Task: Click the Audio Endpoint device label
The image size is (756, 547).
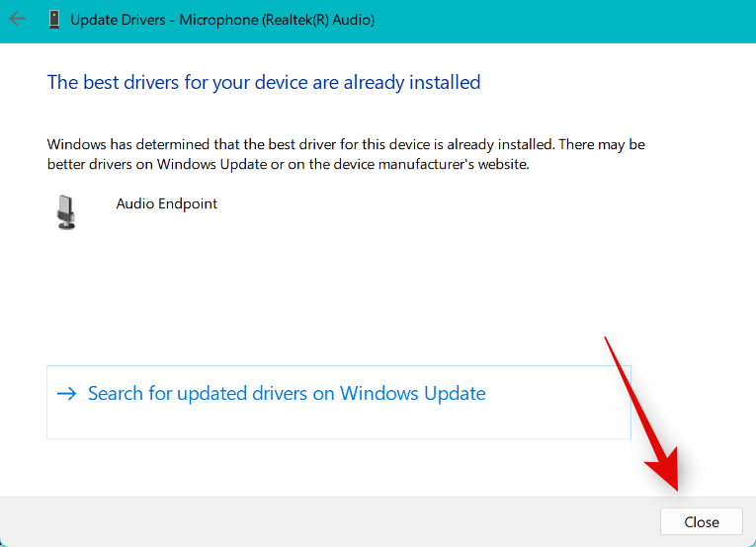Action: (x=167, y=204)
